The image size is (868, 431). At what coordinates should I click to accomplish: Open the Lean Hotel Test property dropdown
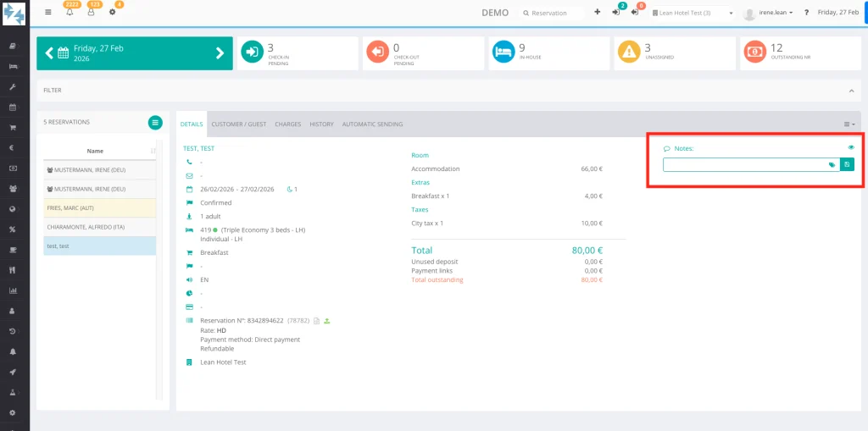coord(693,14)
